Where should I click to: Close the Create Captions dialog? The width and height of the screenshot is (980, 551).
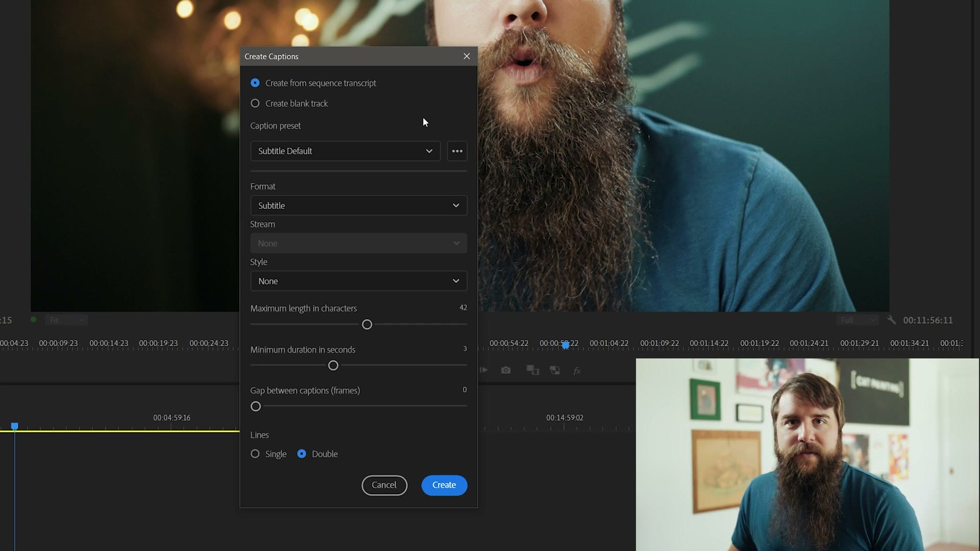click(467, 56)
